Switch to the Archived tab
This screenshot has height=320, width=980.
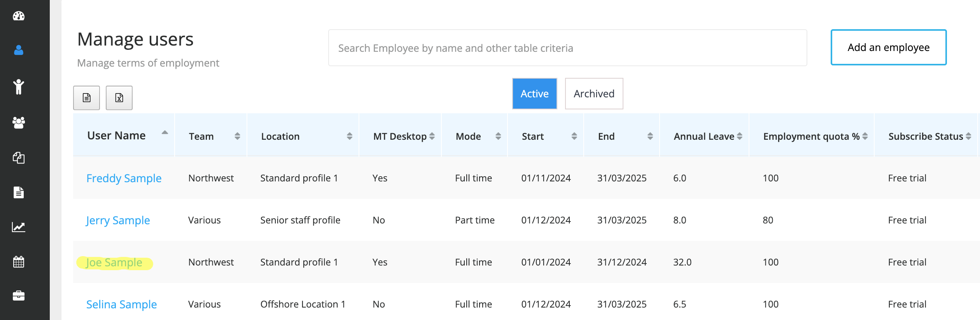[593, 94]
